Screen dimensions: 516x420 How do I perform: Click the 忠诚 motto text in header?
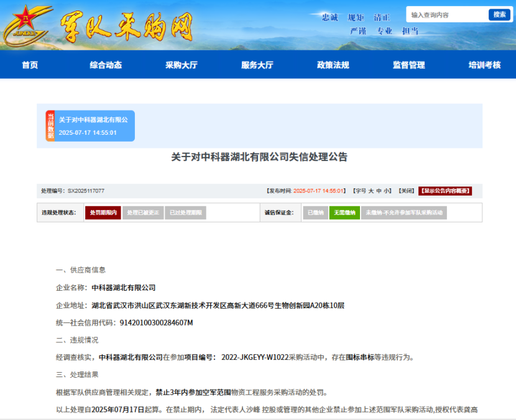pyautogui.click(x=329, y=17)
